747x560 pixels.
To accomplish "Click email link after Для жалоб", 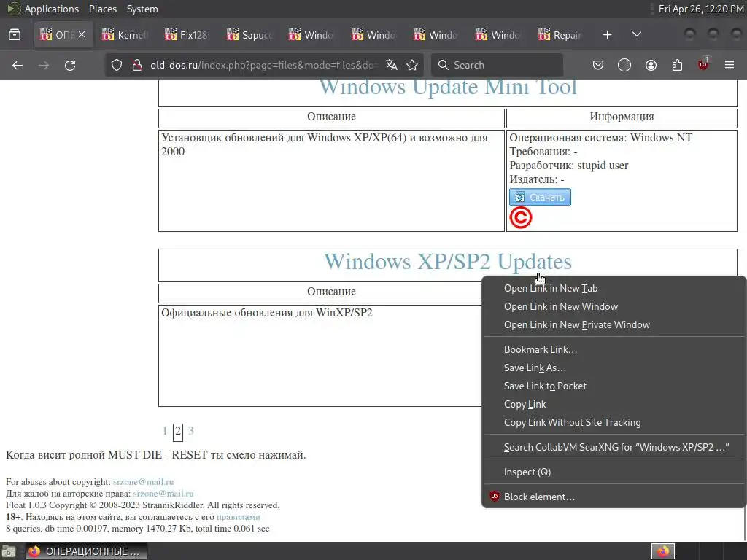I will 163,494.
